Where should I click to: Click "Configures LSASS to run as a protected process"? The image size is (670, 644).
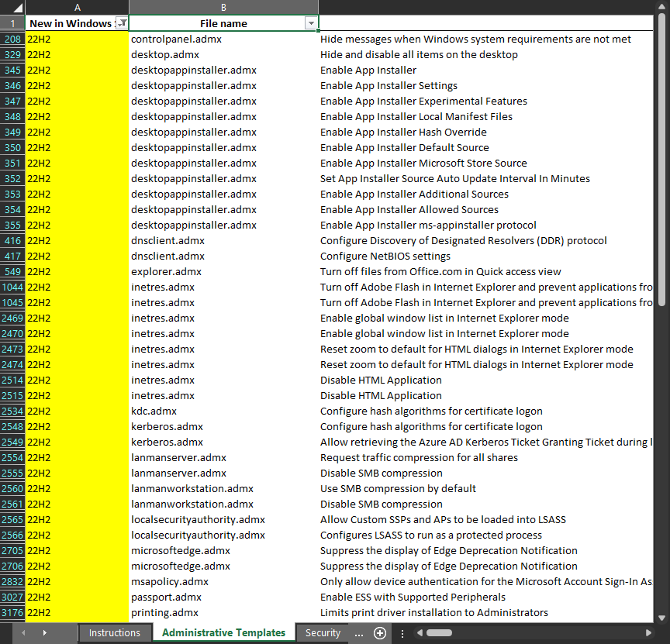click(430, 535)
